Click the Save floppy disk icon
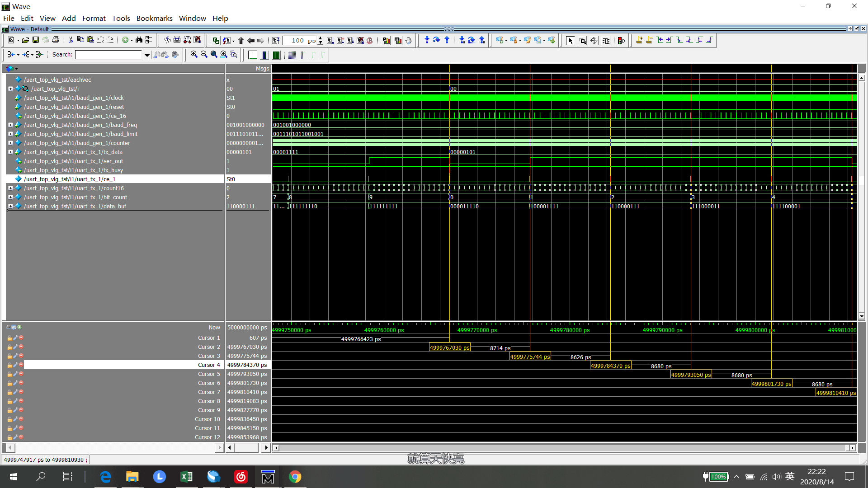 click(x=36, y=40)
